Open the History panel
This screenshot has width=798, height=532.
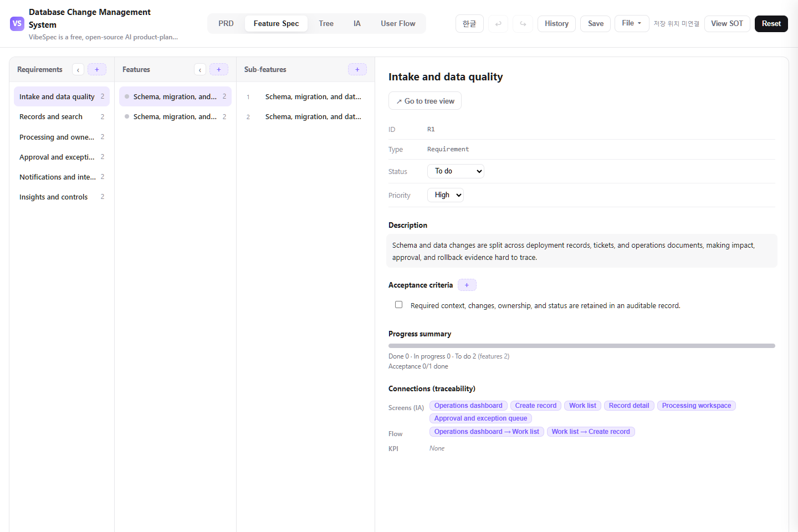pos(556,24)
